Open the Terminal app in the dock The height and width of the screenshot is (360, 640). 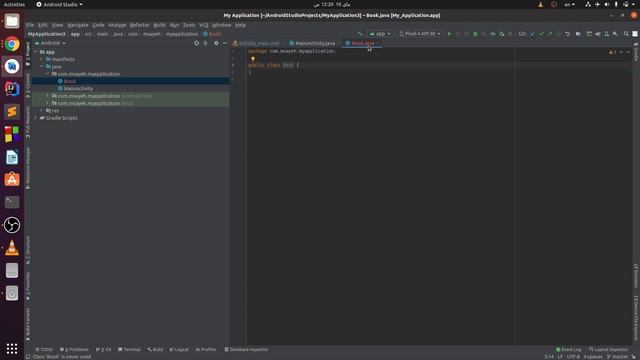coord(12,202)
